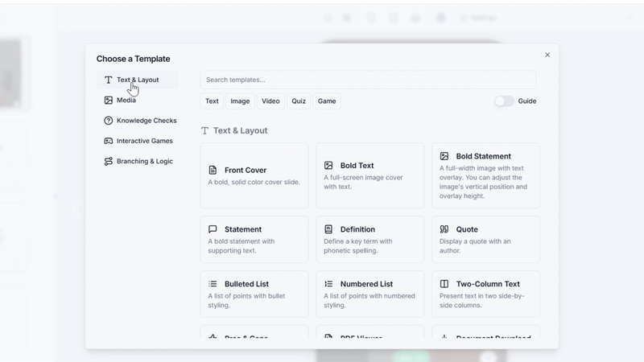Image resolution: width=644 pixels, height=362 pixels.
Task: Open the Interactive Games category
Action: click(137, 141)
